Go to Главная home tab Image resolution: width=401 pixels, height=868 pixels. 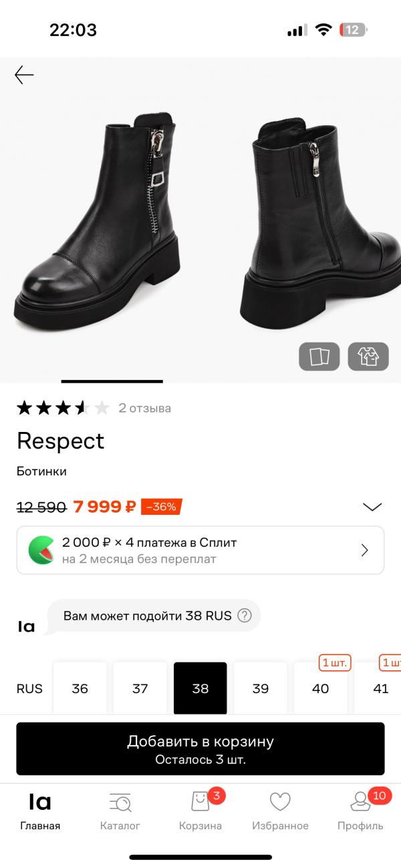pos(40,810)
